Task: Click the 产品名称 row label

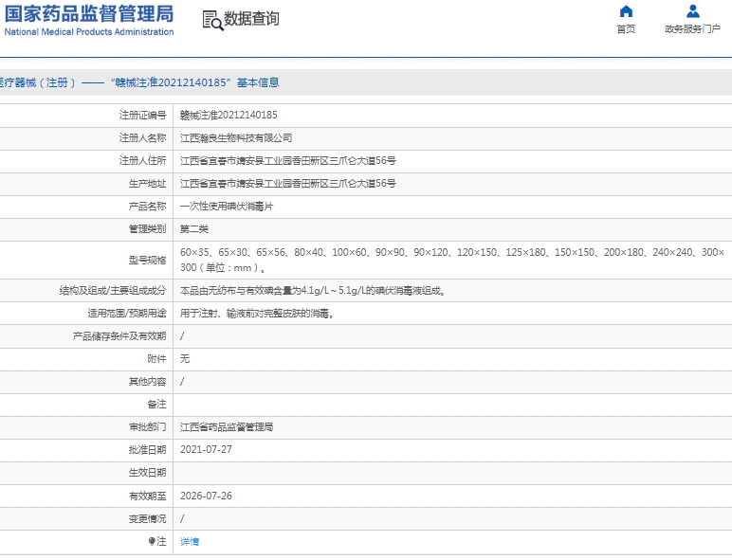Action: pos(148,207)
